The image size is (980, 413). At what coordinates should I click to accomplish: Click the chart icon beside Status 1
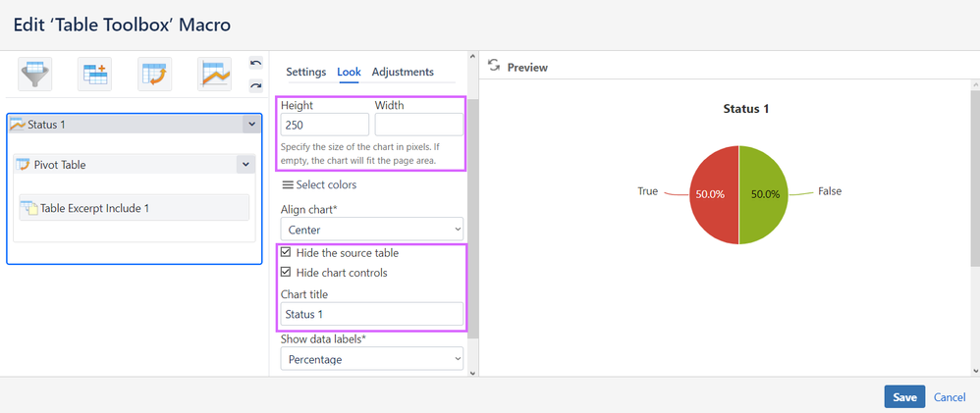[19, 125]
